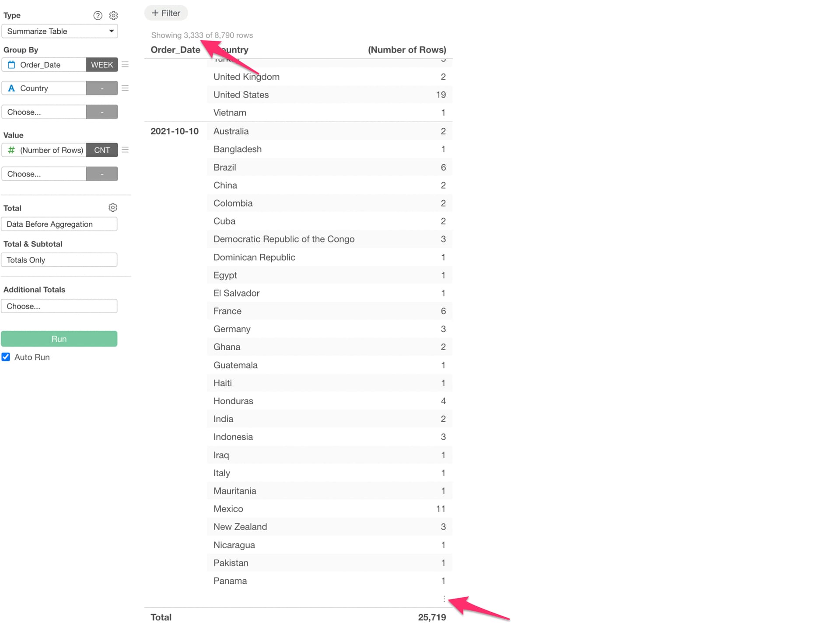Open WEEK date unit dropdown
The width and height of the screenshot is (840, 627).
tap(102, 65)
